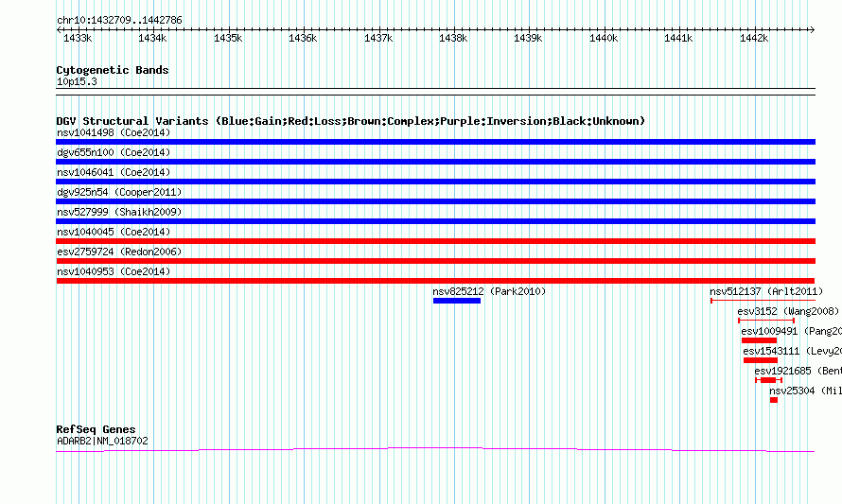The image size is (842, 504).
Task: Open the nsv527999 (Shaikh2009) label
Action: (119, 212)
